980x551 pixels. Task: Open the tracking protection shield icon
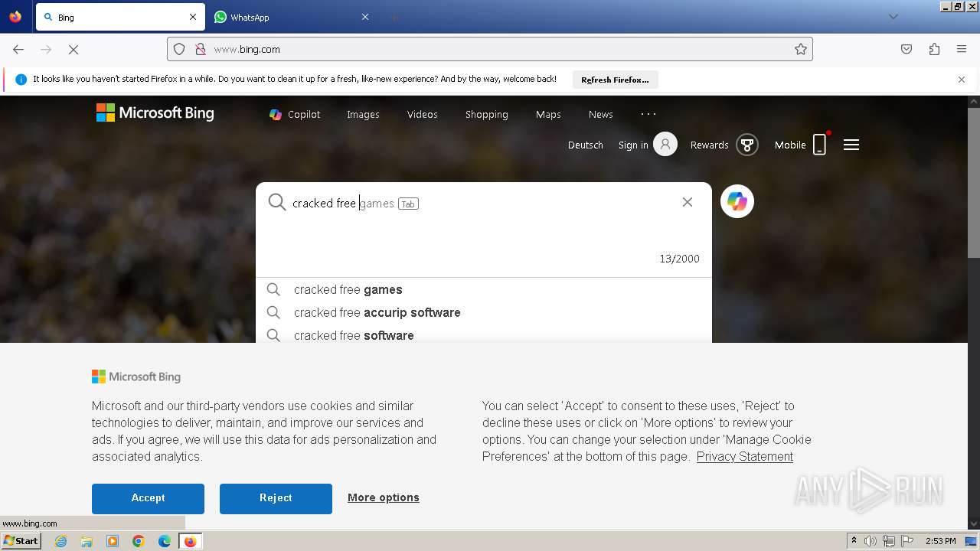click(179, 49)
